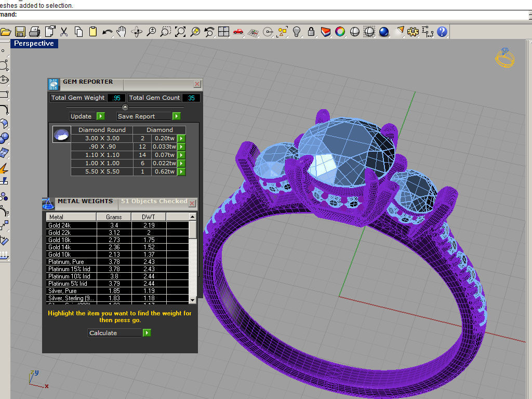Click the metal list scroll up arrow
This screenshot has width=532, height=399.
[192, 217]
